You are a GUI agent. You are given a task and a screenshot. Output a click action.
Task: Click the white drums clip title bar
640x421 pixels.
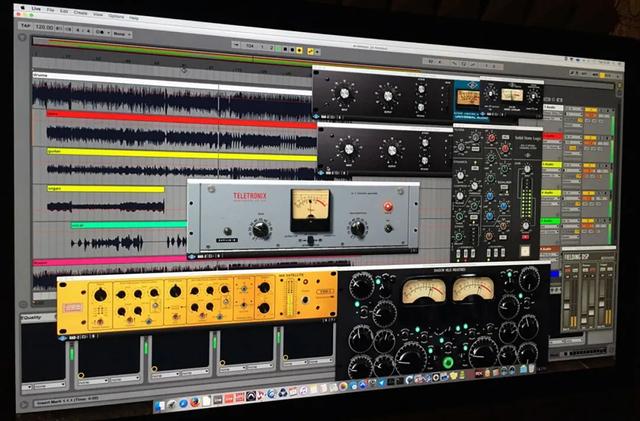pos(172,82)
